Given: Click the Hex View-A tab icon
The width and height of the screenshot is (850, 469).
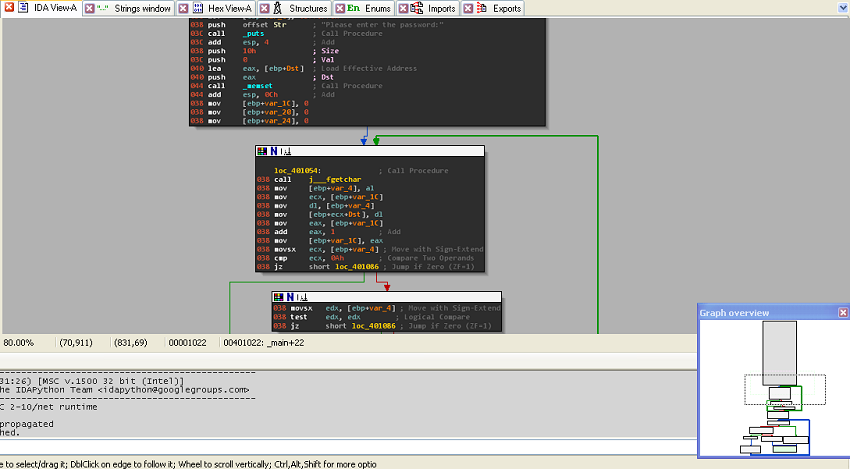Looking at the screenshot, I should pyautogui.click(x=198, y=8).
